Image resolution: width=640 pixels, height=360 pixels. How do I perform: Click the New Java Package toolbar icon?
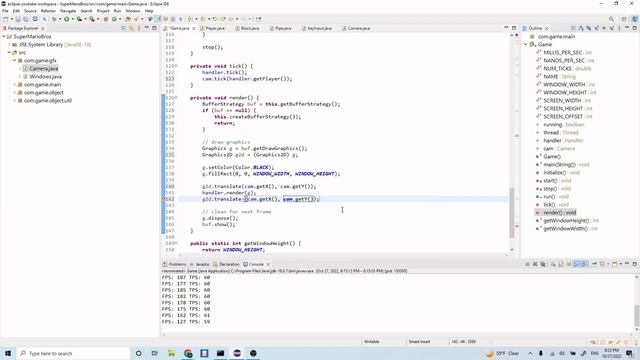pos(105,19)
